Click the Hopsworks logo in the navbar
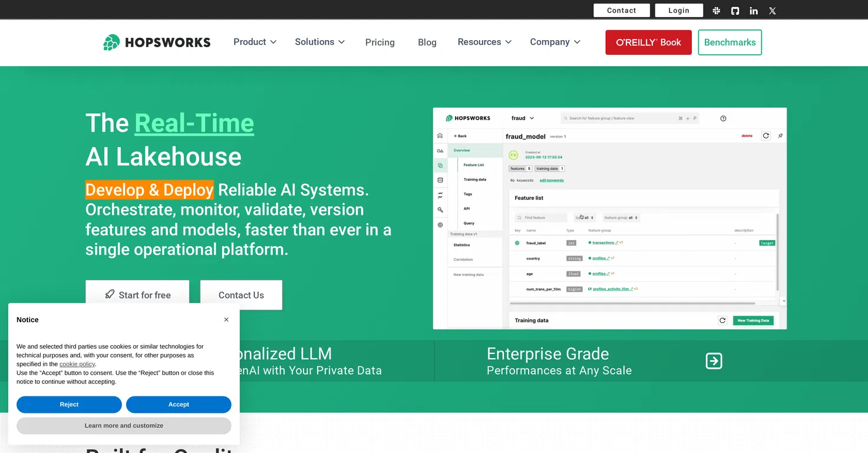Viewport: 868px width, 453px height. click(157, 42)
